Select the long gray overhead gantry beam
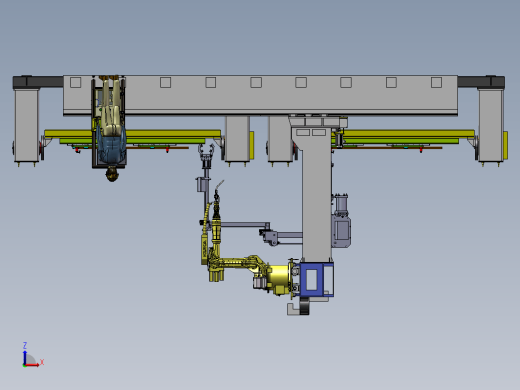This screenshot has width=520, height=390. pyautogui.click(x=260, y=95)
